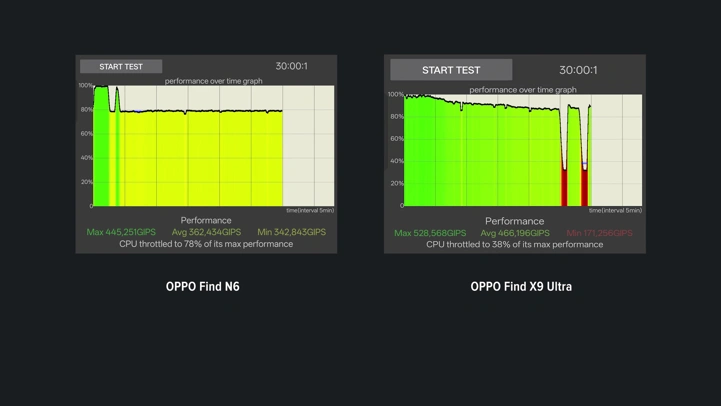This screenshot has width=721, height=406.
Task: Click the Min 342,843GIPS value
Action: (x=292, y=232)
